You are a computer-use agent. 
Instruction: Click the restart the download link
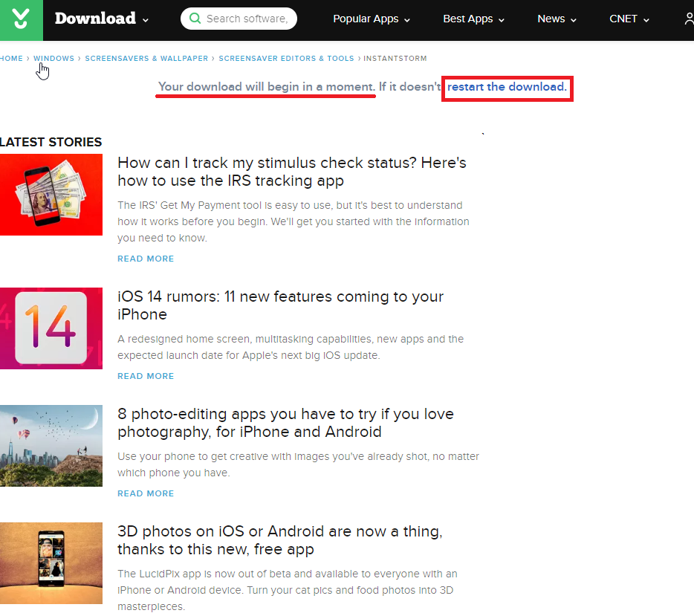pyautogui.click(x=507, y=87)
